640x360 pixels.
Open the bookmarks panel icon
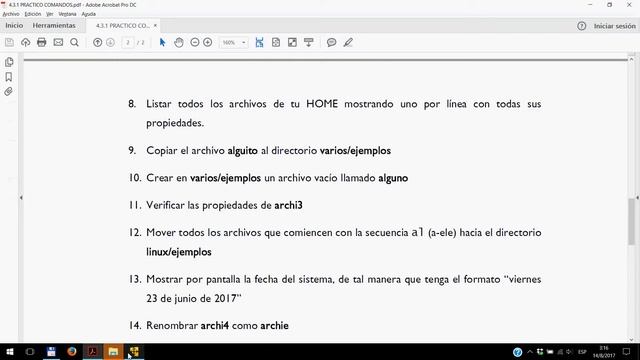[x=9, y=77]
